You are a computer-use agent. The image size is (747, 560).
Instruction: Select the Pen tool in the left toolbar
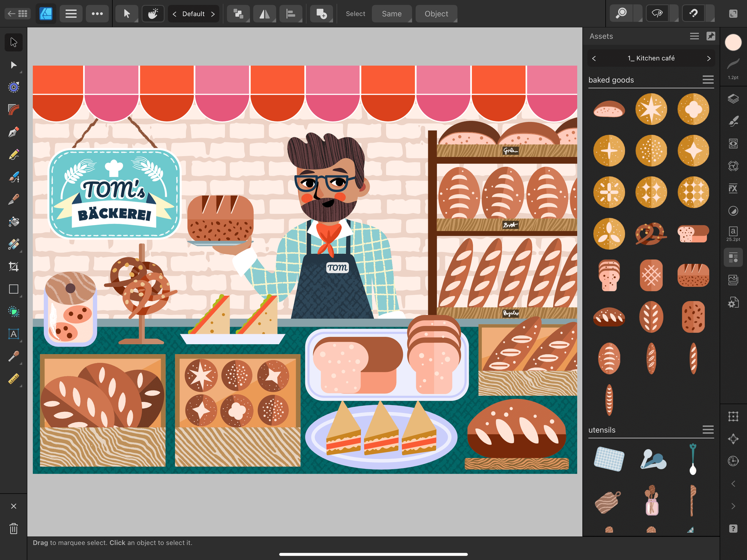[13, 131]
